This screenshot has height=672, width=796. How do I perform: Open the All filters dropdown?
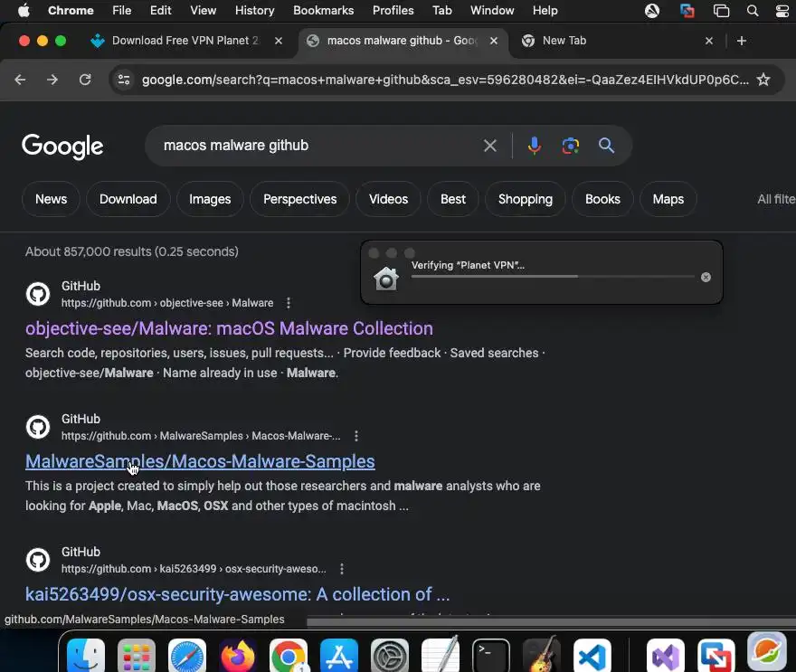776,199
